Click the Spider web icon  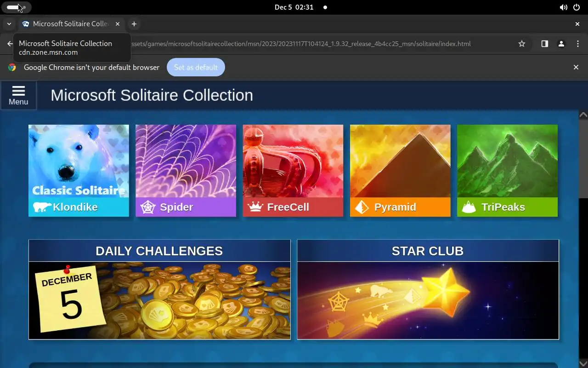[x=148, y=207]
